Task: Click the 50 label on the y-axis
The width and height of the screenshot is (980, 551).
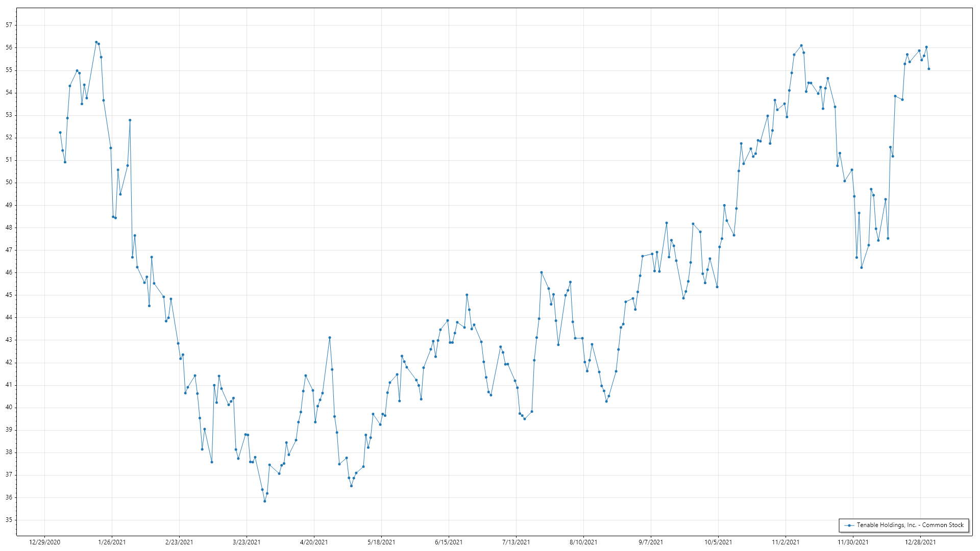Action: coord(9,182)
